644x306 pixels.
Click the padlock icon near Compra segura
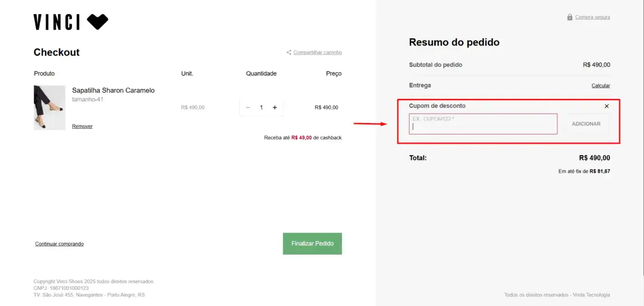pyautogui.click(x=570, y=17)
